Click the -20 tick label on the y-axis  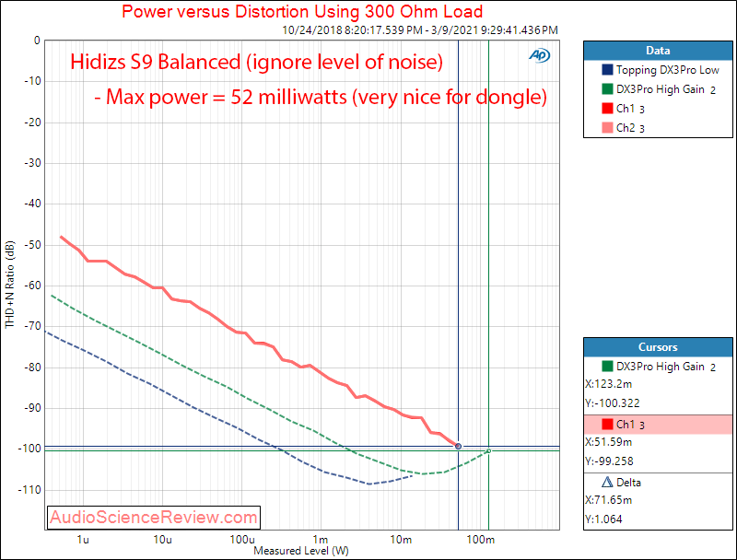point(32,122)
